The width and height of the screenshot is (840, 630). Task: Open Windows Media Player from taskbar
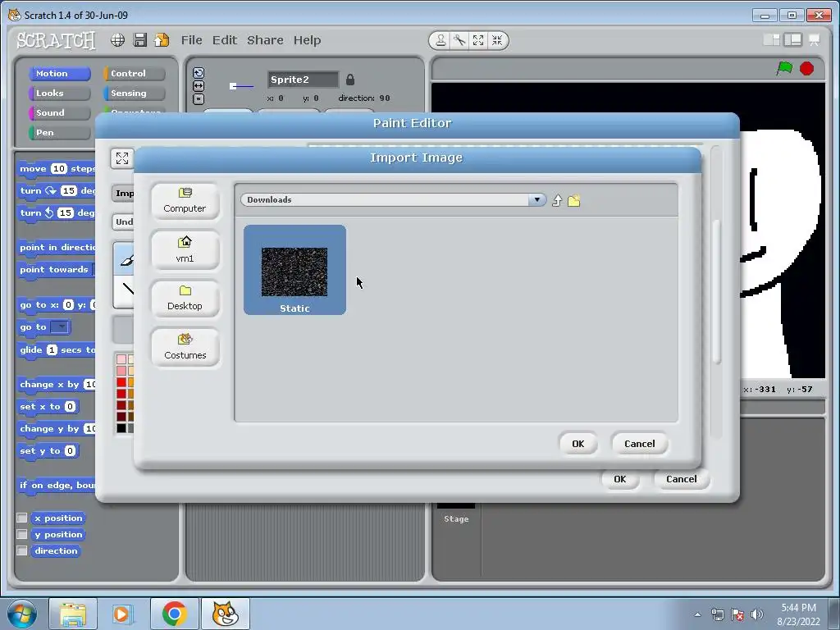coord(122,614)
